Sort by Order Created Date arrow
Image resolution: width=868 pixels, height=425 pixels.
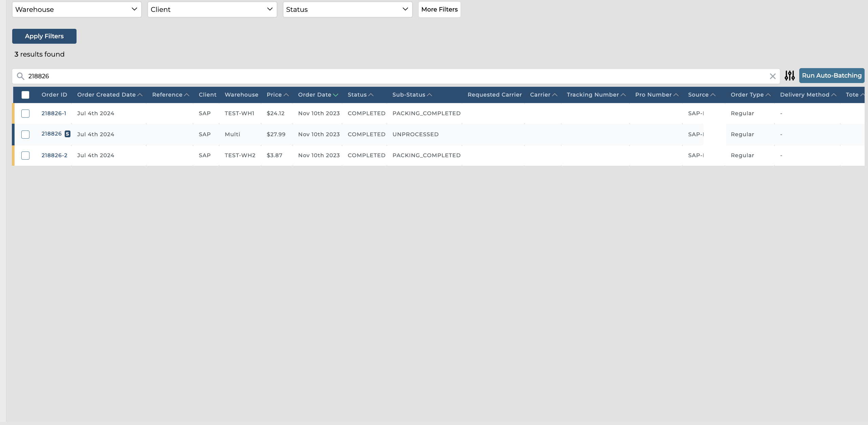coord(140,95)
